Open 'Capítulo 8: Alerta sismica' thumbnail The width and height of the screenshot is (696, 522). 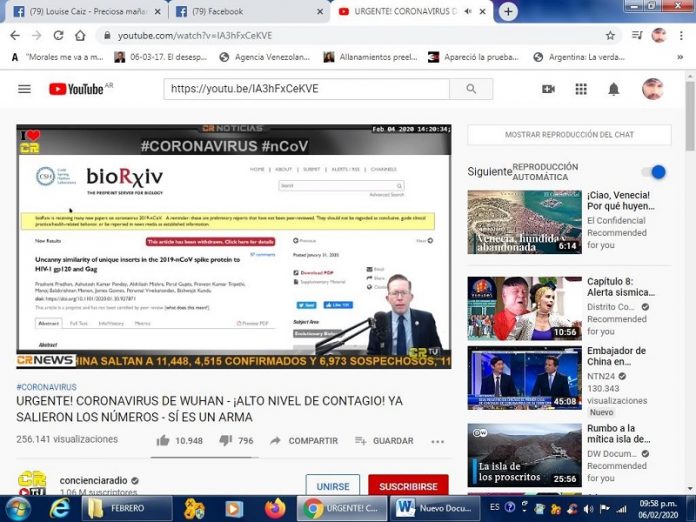click(525, 308)
